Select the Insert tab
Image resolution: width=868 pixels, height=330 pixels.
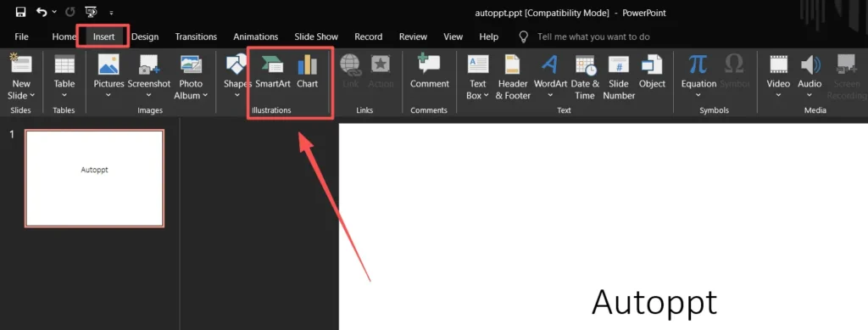(x=103, y=36)
